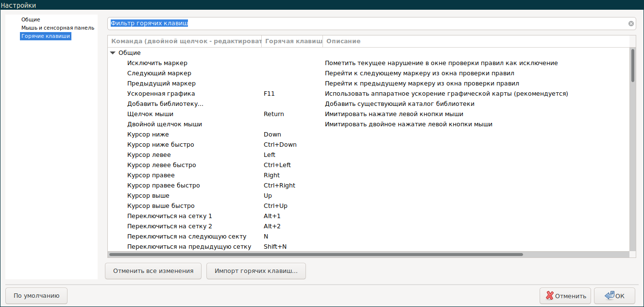The width and height of the screenshot is (644, 307).
Task: Confirm settings by clicking ОК
Action: (x=614, y=295)
